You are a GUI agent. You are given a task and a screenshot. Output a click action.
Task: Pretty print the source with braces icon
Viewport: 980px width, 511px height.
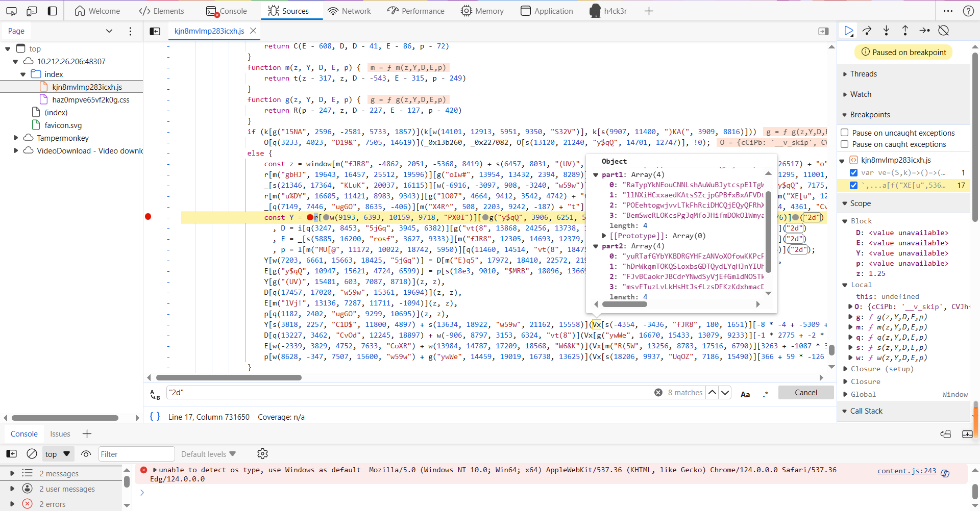155,417
